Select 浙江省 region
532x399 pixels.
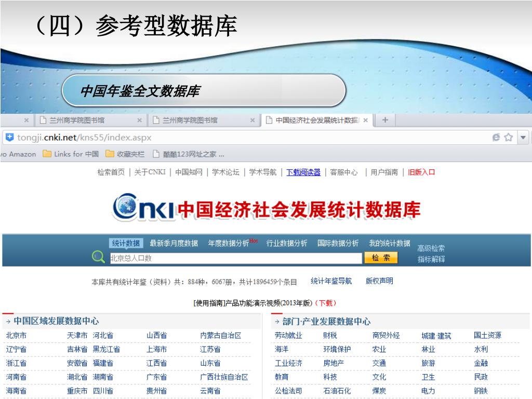click(x=16, y=363)
